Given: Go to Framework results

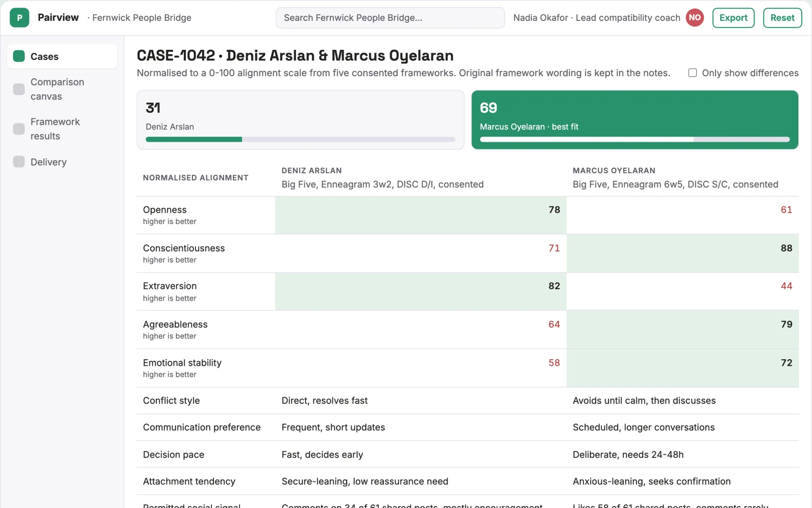Looking at the screenshot, I should pos(62,129).
